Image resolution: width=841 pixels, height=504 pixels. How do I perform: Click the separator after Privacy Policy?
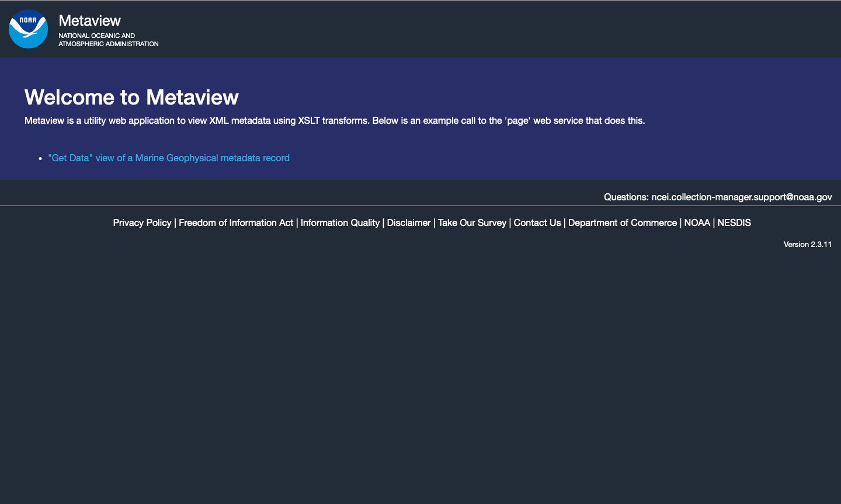175,223
